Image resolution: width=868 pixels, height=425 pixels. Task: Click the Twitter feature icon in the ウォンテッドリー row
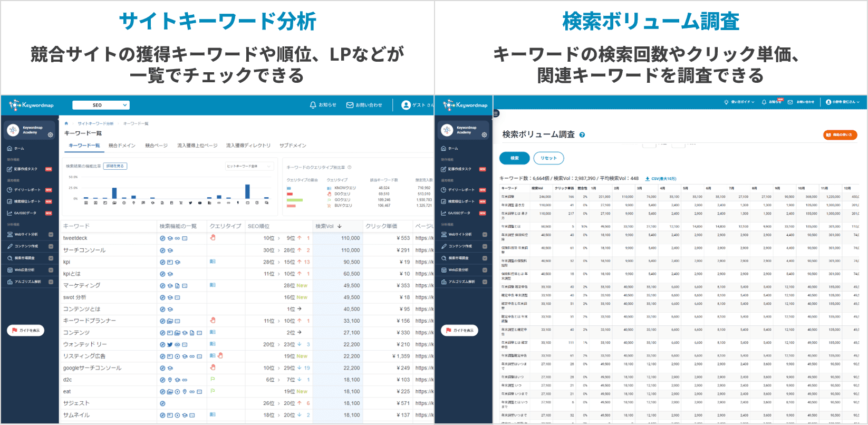170,344
